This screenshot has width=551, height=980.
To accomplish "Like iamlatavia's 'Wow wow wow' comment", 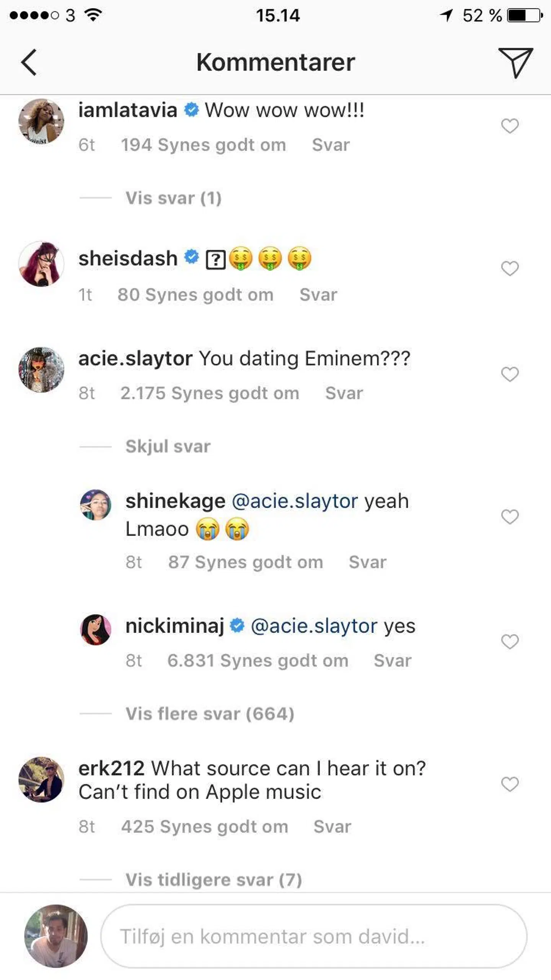I will (x=510, y=126).
